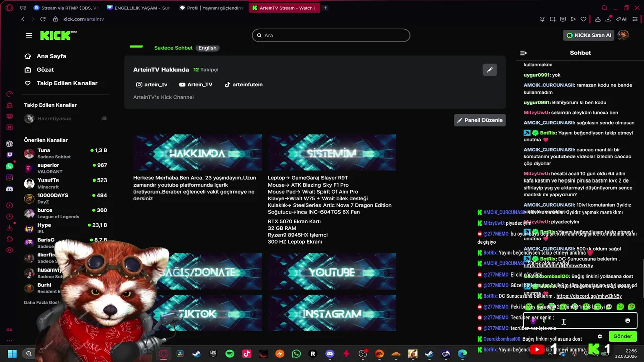Open discord.gg/mhwZkN5y link in chat
Image resolution: width=644 pixels, height=362 pixels.
pyautogui.click(x=558, y=266)
